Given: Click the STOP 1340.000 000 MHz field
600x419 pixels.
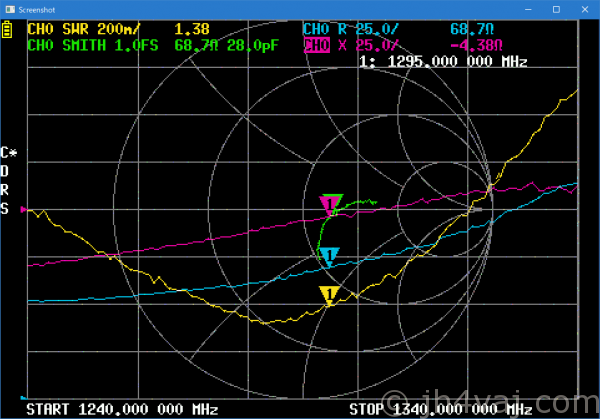Looking at the screenshot, I should coord(440,409).
